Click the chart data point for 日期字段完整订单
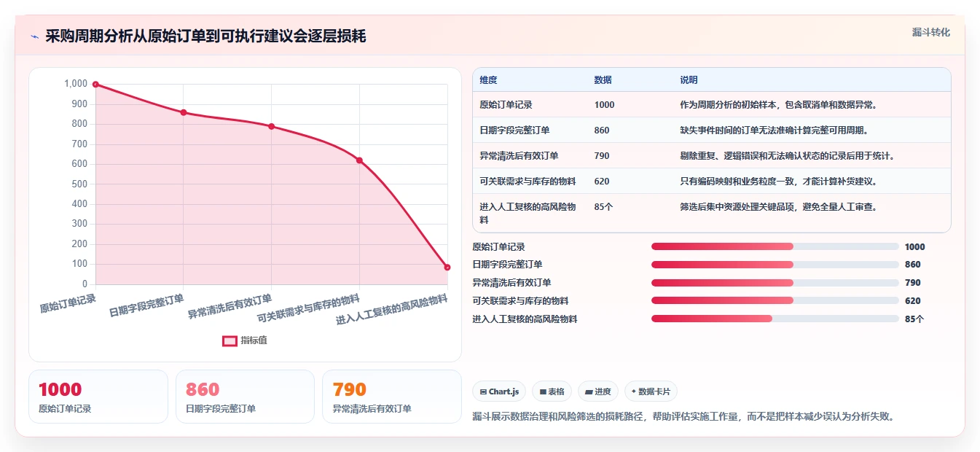Viewport: 980px width, 452px height. 184,112
